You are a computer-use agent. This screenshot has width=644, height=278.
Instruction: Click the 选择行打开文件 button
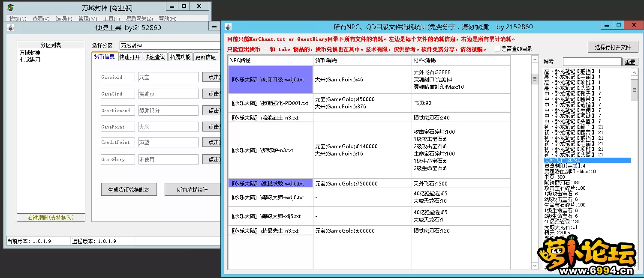point(613,47)
